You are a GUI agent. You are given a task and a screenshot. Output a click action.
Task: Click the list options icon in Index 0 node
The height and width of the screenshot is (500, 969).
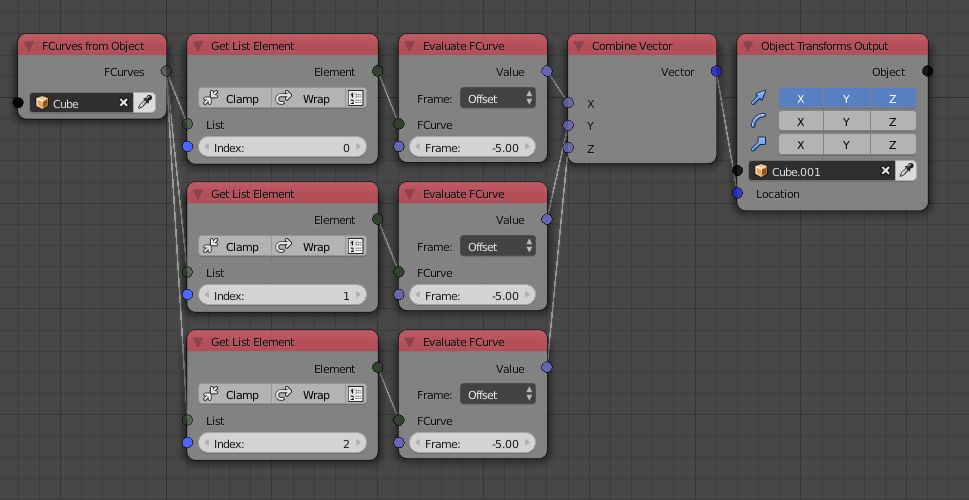tap(356, 98)
